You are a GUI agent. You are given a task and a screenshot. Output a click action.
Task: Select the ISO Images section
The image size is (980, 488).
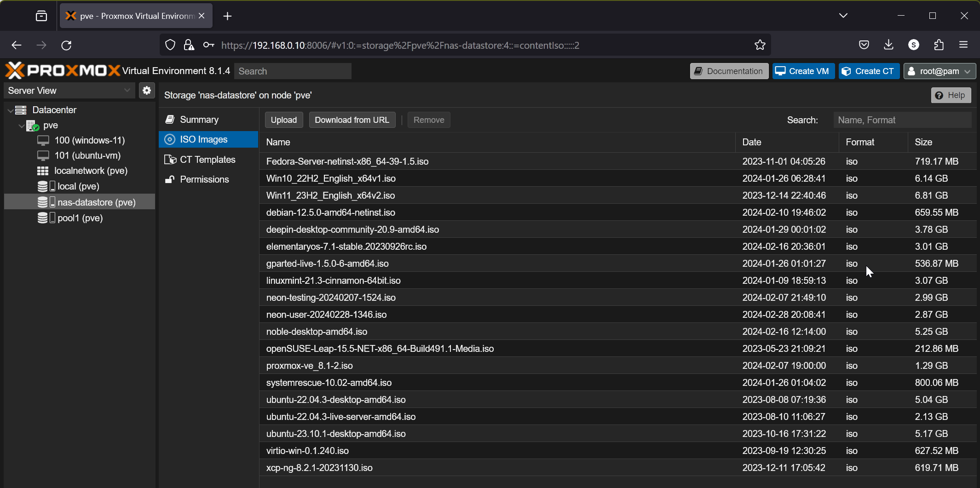coord(208,139)
